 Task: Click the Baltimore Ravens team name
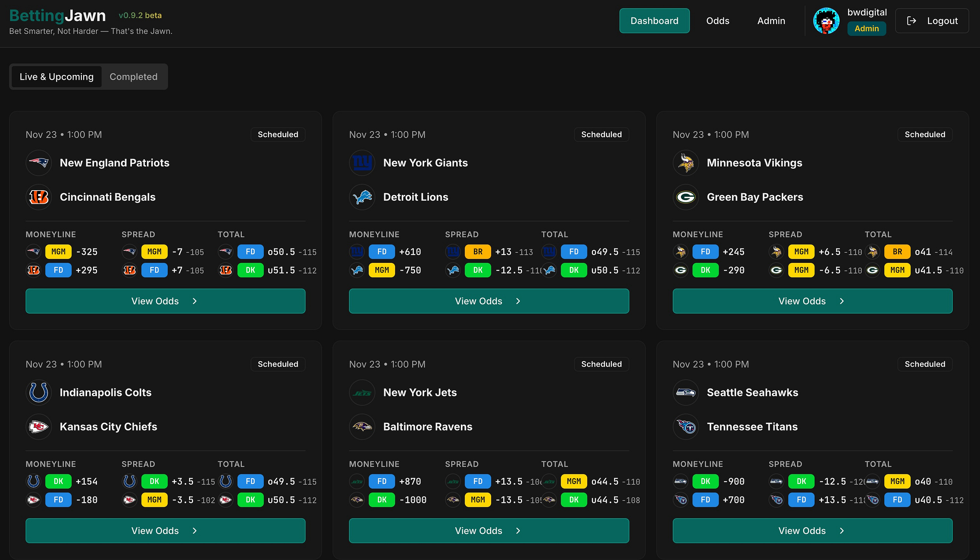(x=428, y=427)
